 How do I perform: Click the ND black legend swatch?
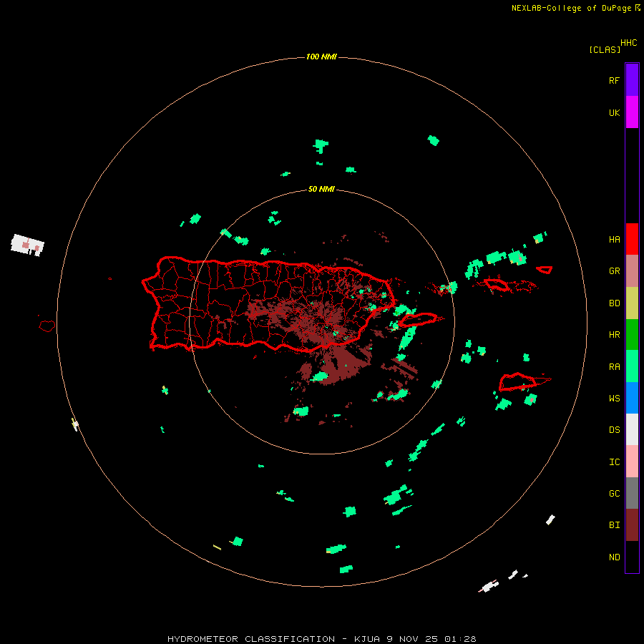tap(632, 557)
